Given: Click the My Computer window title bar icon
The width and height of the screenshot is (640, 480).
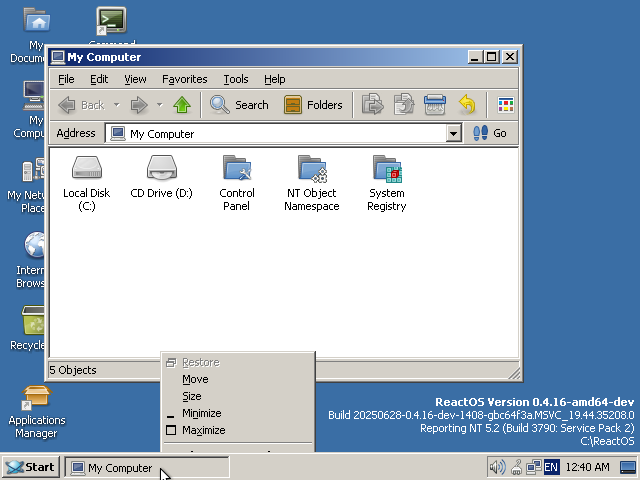Looking at the screenshot, I should click(x=58, y=57).
